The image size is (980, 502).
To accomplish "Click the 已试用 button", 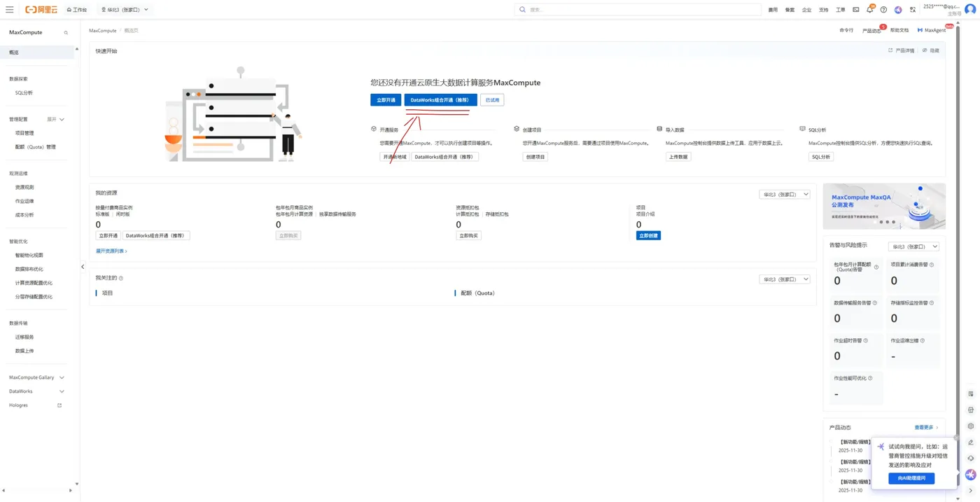I will click(x=492, y=100).
